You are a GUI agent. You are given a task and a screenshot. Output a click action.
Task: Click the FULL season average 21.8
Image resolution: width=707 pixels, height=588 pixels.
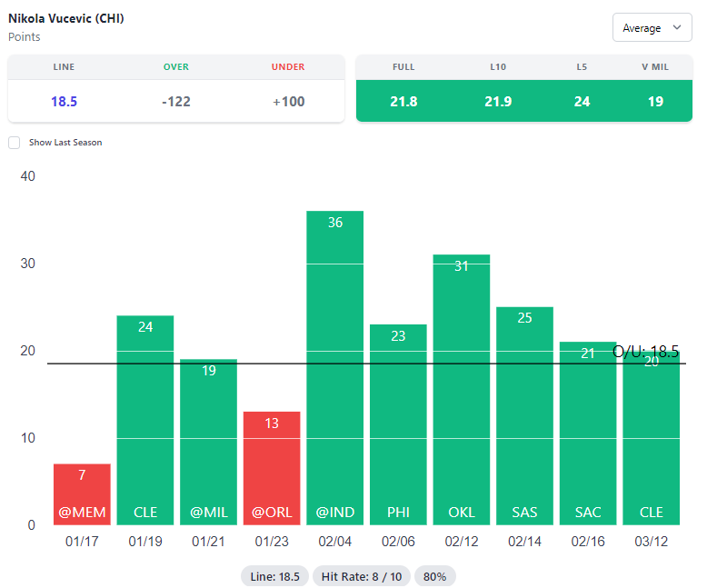tap(403, 101)
